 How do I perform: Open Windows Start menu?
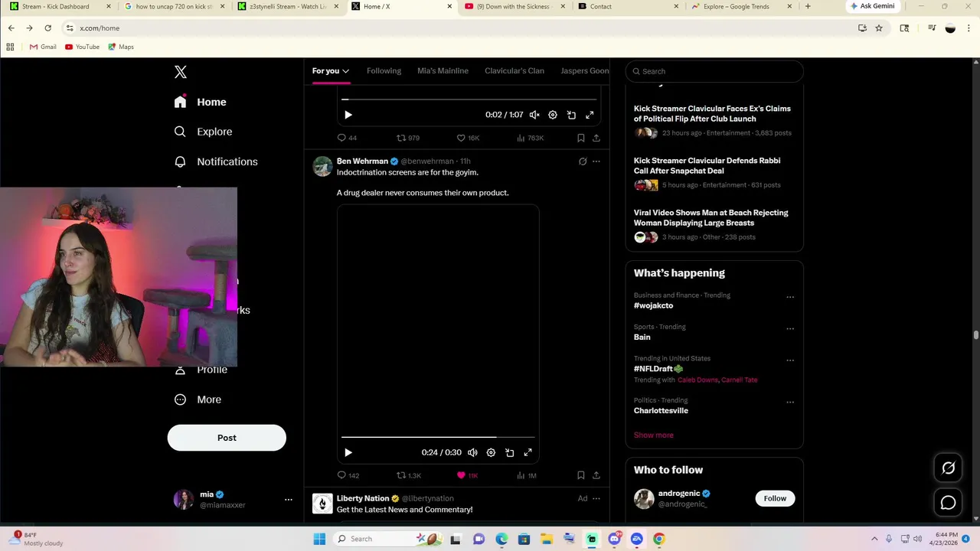click(x=319, y=539)
